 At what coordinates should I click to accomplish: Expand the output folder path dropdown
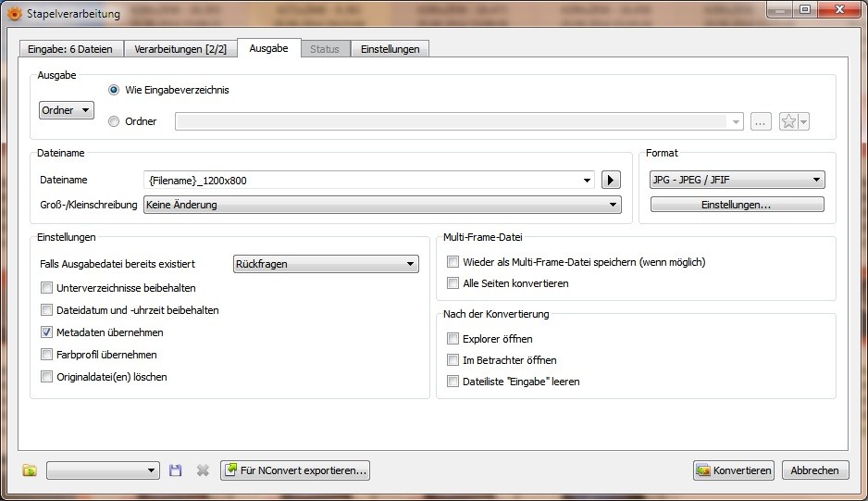[736, 121]
